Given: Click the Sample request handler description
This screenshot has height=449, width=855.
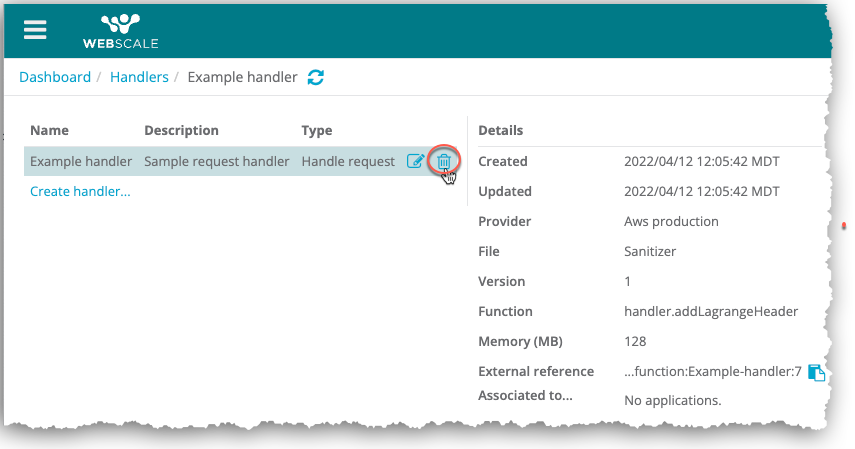Looking at the screenshot, I should pyautogui.click(x=216, y=161).
